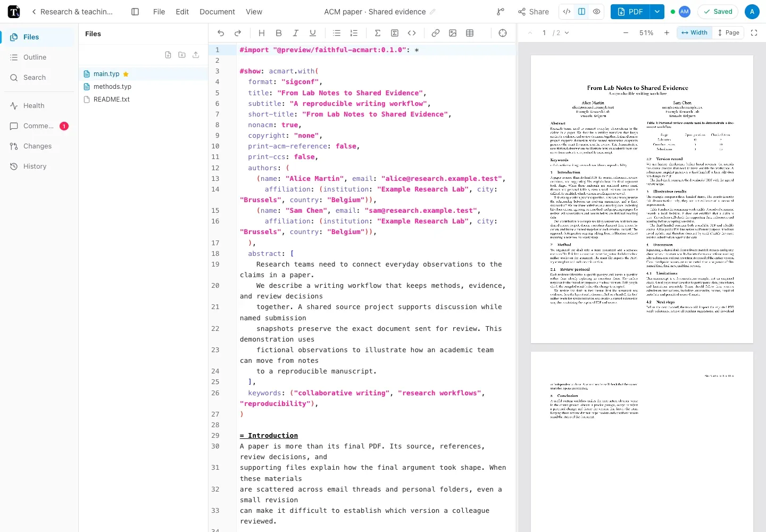Toggle bold formatting
This screenshot has width=766, height=532.
tap(279, 33)
